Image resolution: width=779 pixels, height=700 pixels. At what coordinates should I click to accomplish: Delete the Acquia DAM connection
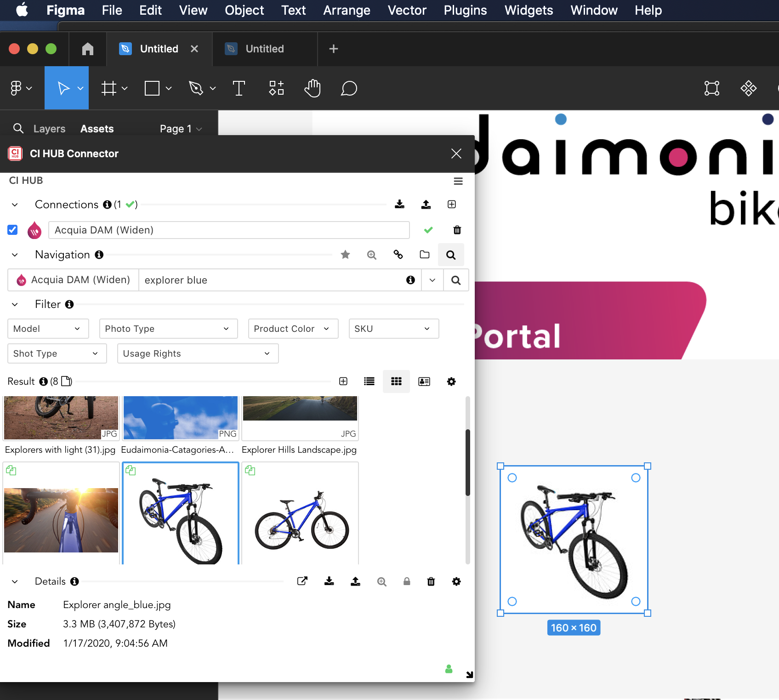pyautogui.click(x=457, y=230)
